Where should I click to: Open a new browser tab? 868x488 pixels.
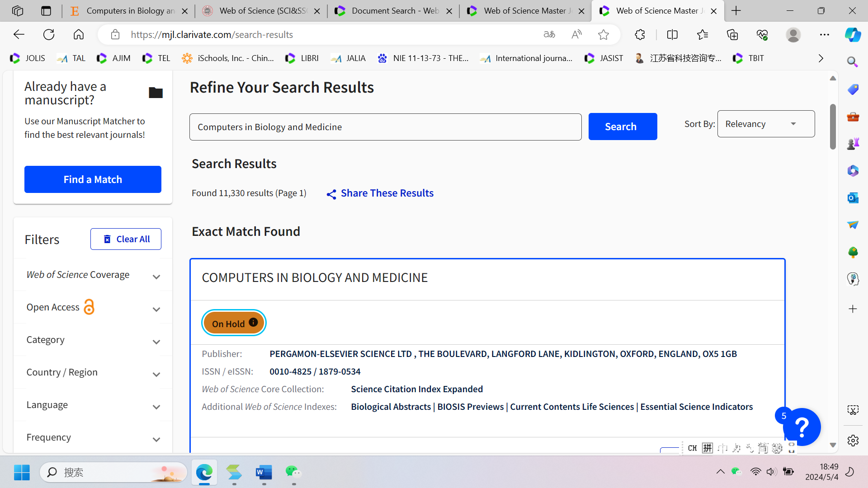[x=736, y=11]
